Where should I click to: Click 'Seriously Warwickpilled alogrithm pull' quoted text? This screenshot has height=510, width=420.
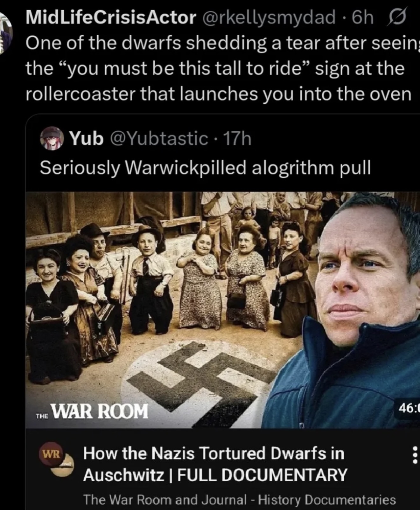click(x=205, y=168)
